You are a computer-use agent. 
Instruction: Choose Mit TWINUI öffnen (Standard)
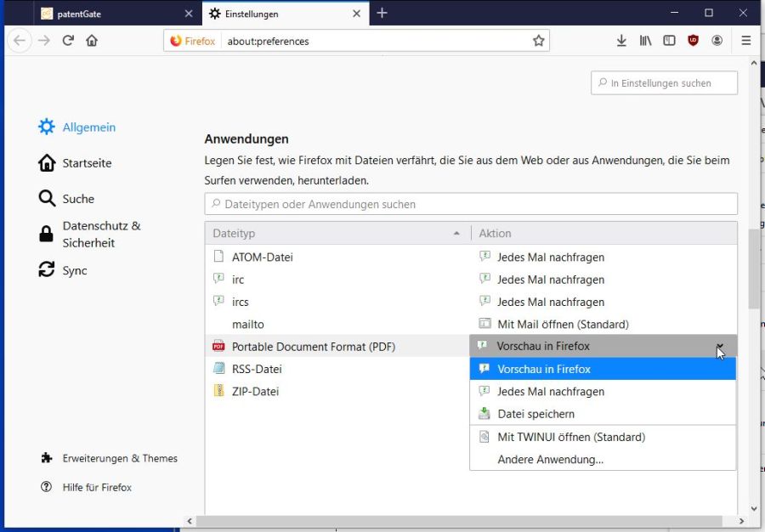(x=603, y=437)
